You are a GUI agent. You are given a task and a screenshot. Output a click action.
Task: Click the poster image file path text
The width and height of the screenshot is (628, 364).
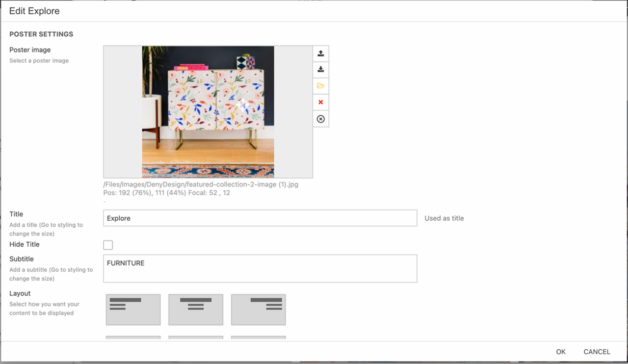201,184
